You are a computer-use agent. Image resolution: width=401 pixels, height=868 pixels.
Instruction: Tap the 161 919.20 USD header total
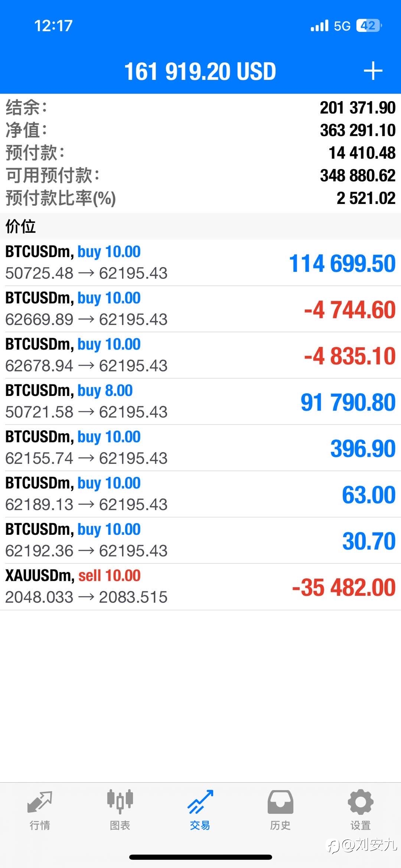click(x=200, y=71)
